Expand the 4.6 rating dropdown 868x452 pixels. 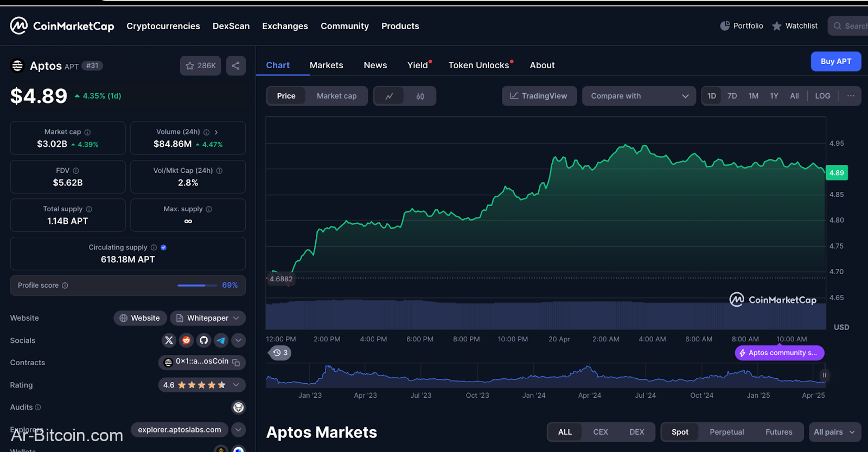[202, 385]
